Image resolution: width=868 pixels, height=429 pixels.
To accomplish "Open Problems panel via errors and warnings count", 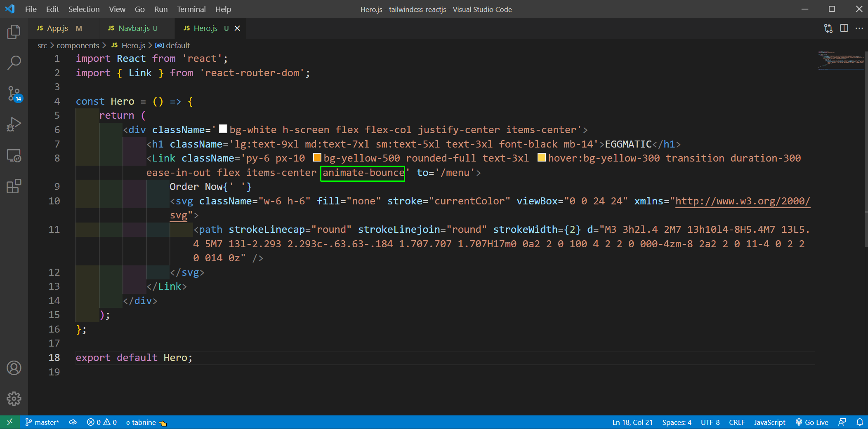I will click(x=102, y=422).
